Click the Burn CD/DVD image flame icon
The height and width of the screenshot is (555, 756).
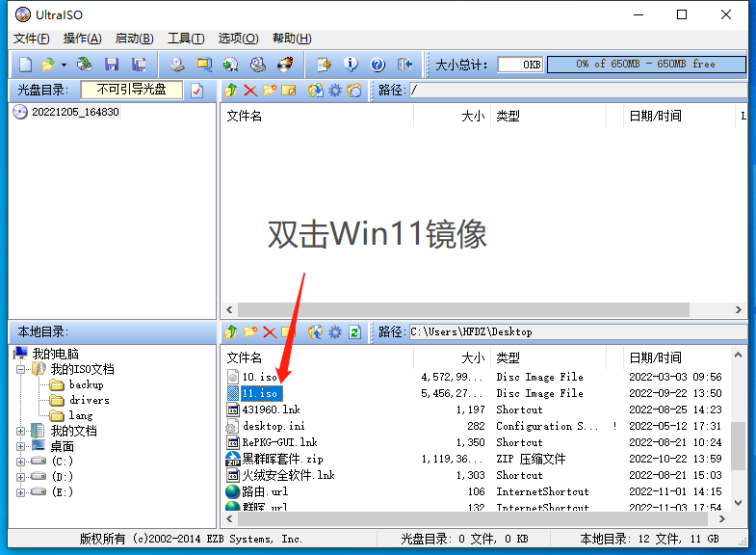285,65
